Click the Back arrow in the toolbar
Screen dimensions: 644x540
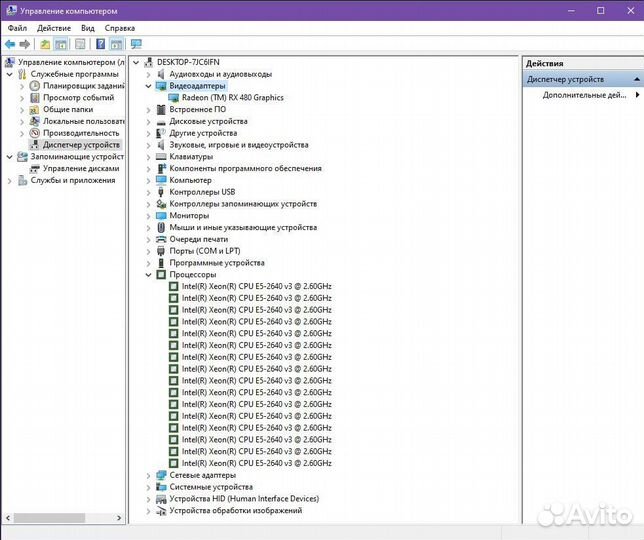(10, 44)
